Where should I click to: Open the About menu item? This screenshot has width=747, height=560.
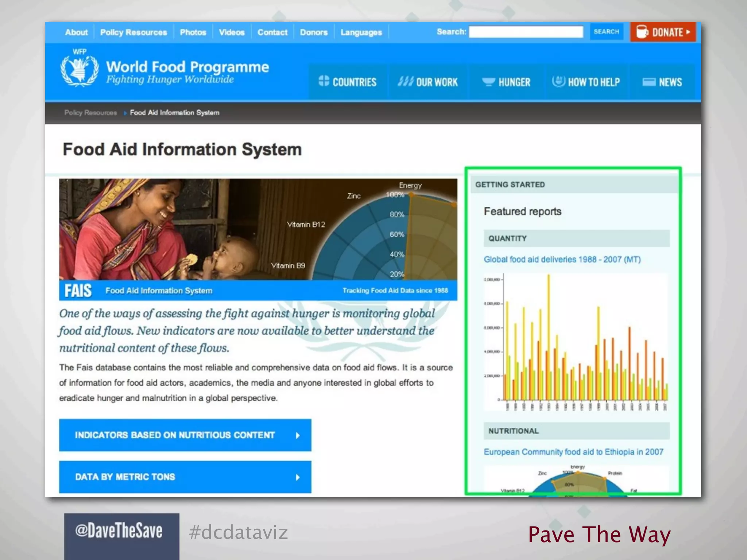(x=76, y=32)
